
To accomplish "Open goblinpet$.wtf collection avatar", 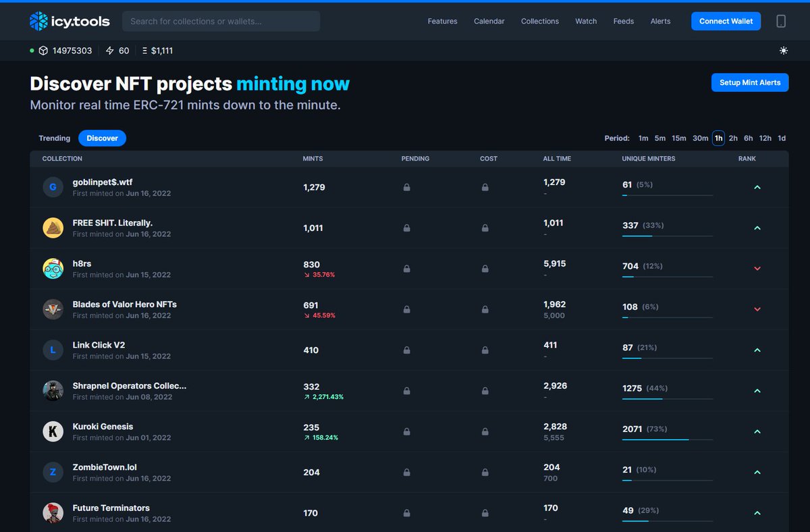I will 53,187.
